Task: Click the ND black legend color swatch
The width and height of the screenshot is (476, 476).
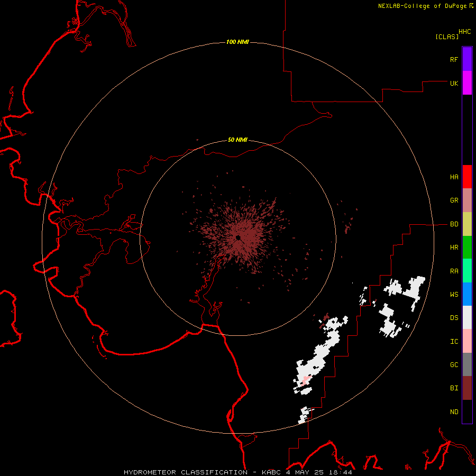Action: coord(467,411)
